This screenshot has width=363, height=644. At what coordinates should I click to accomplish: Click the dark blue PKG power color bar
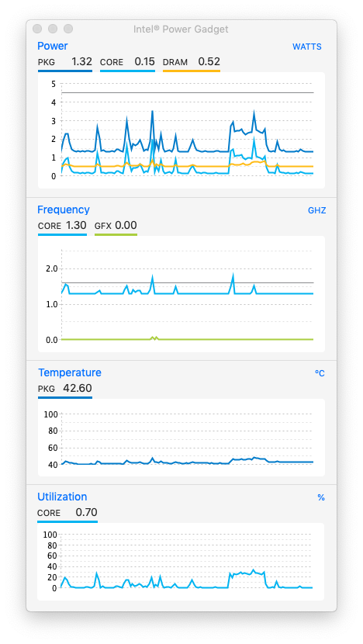[65, 71]
